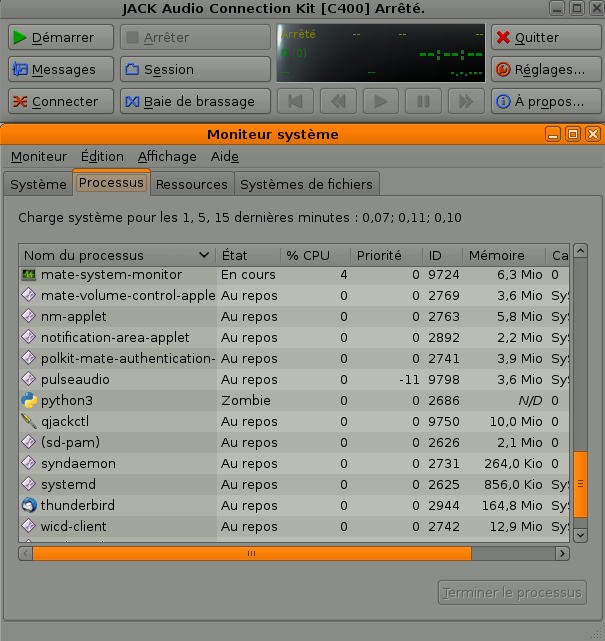
Task: Click syndaemon process icon
Action: (29, 463)
